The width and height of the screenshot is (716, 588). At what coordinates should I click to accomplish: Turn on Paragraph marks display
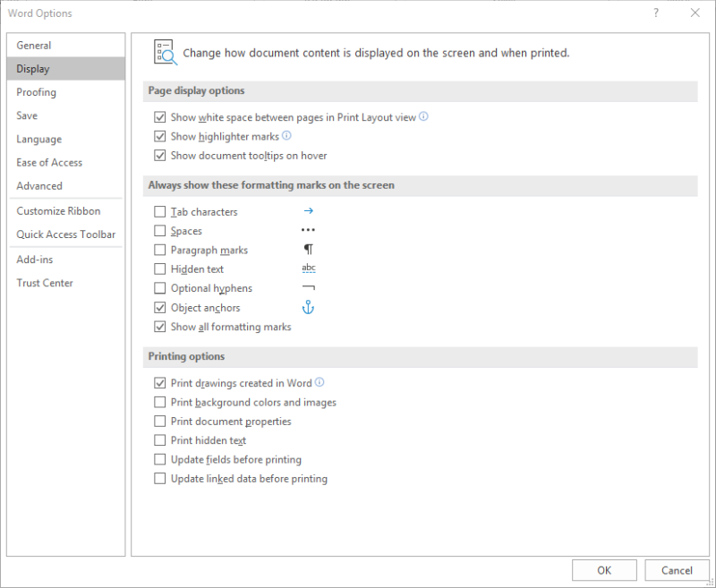(160, 251)
